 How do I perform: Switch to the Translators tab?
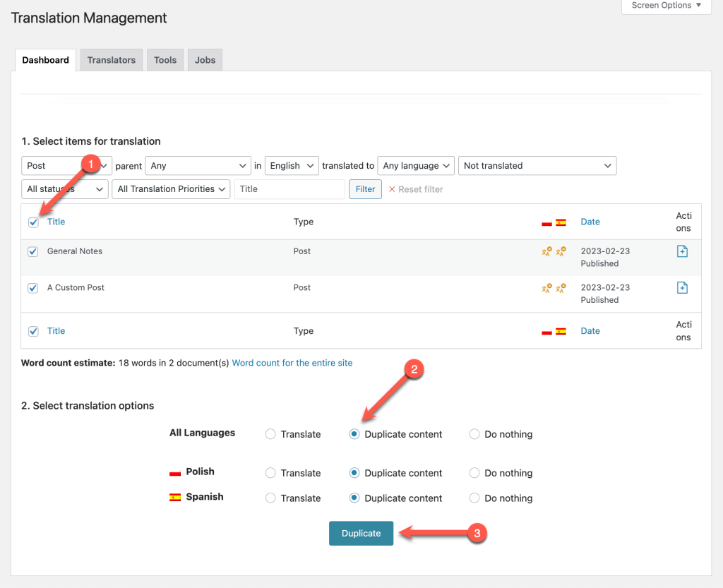click(x=111, y=60)
